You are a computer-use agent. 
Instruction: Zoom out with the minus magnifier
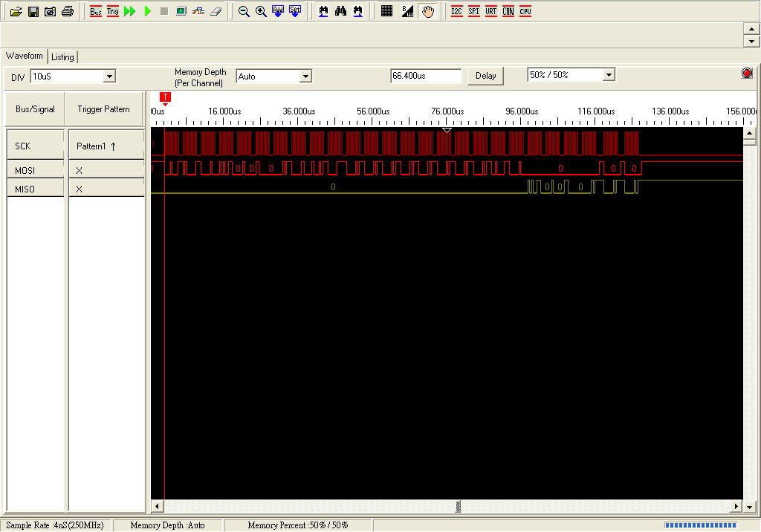[x=244, y=12]
